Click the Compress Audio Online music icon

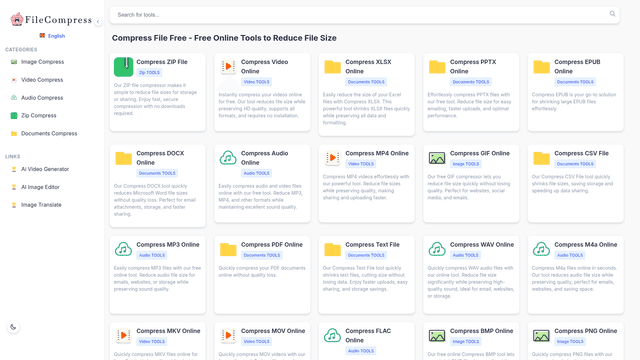pyautogui.click(x=228, y=158)
